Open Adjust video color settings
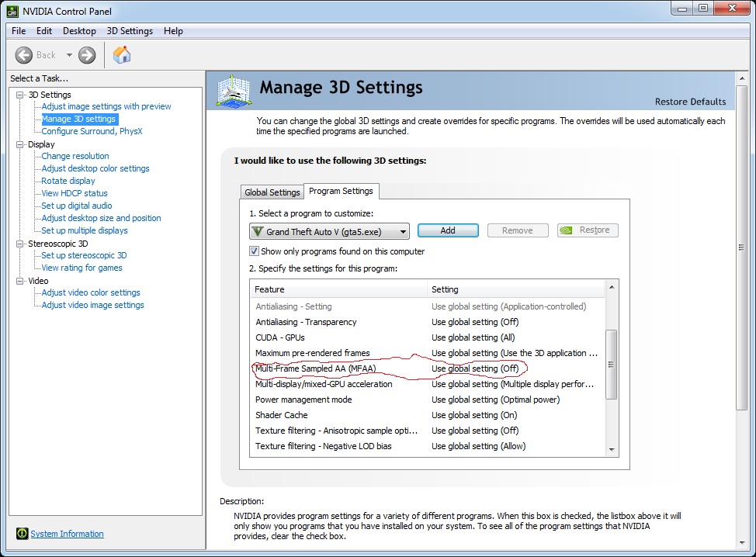Screen dimensions: 756x557 tap(91, 292)
